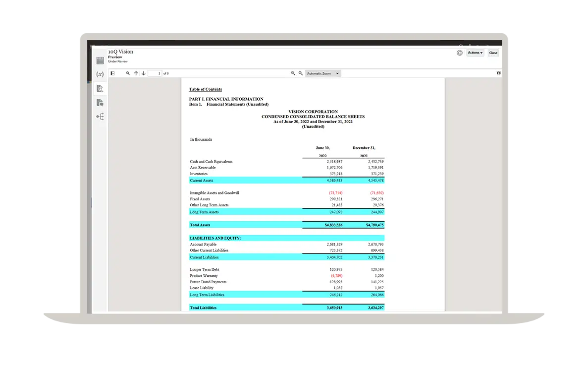The image size is (588, 368).
Task: Click the page number input field
Action: 155,73
